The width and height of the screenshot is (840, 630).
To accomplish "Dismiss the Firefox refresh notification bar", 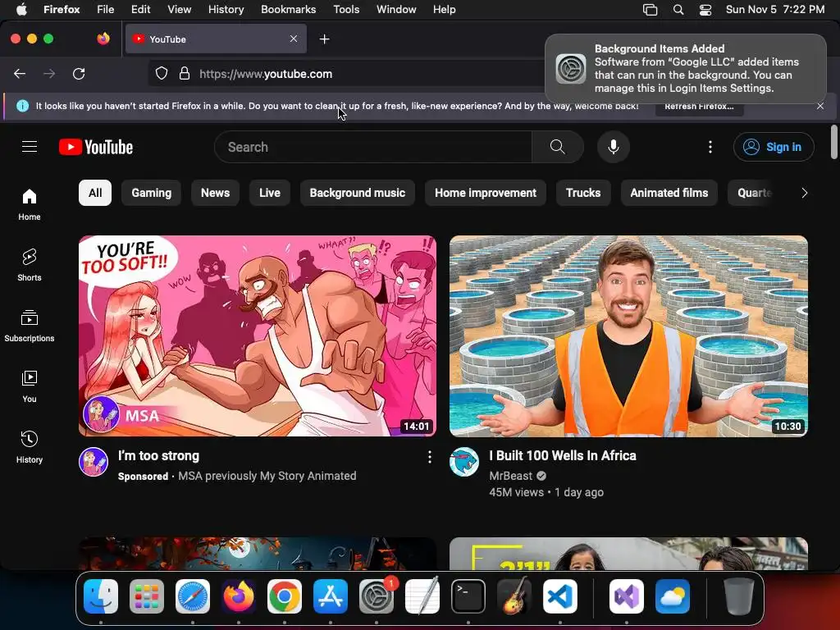I will point(820,106).
